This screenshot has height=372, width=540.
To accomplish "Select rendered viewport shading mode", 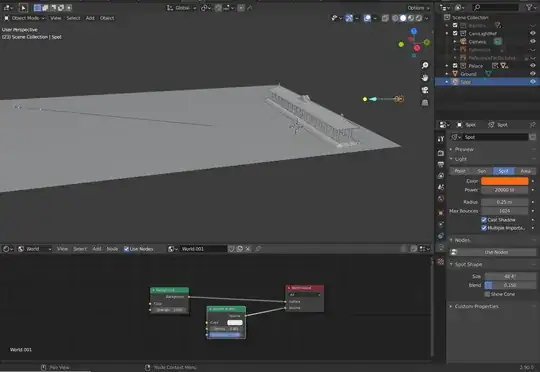I will point(418,18).
